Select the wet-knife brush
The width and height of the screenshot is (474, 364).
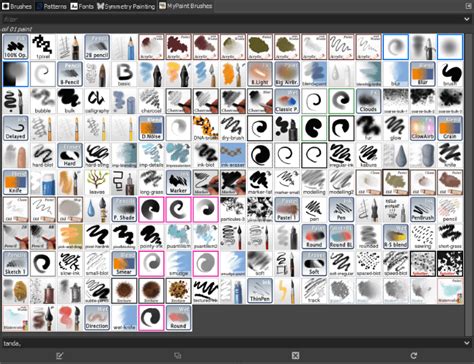124,318
